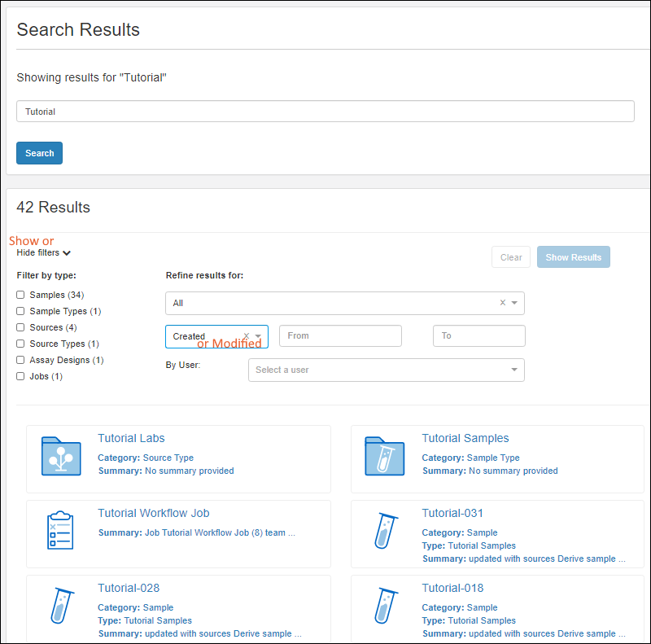Open the By User select dropdown

coord(386,370)
